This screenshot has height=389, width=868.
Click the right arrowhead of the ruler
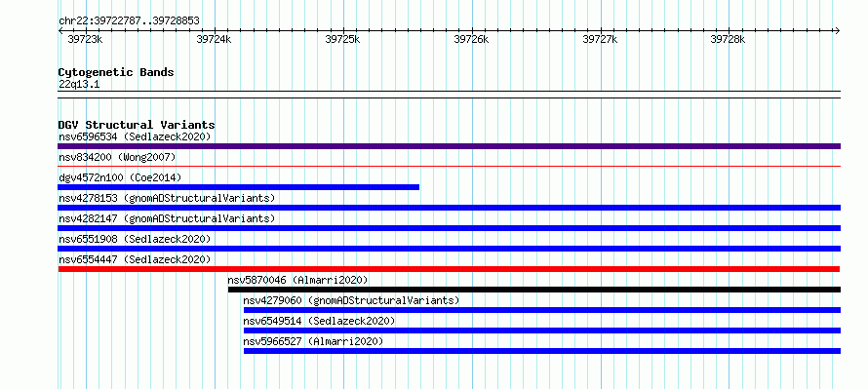pos(837,30)
